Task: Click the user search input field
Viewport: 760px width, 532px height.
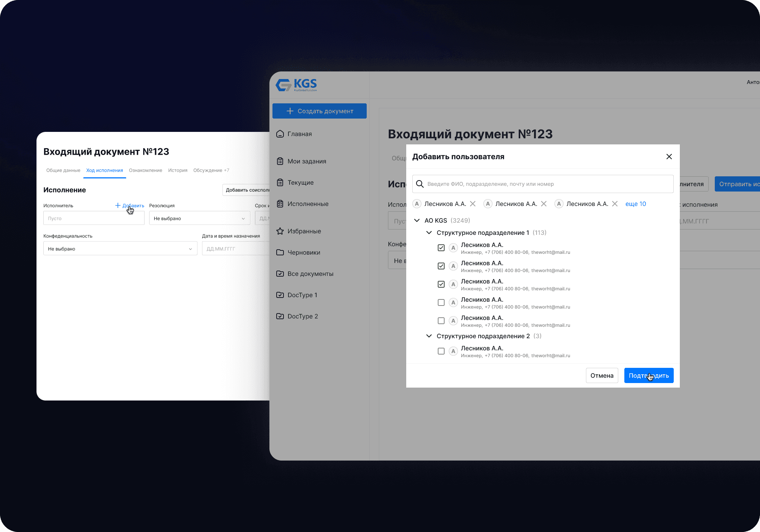Action: pos(547,184)
